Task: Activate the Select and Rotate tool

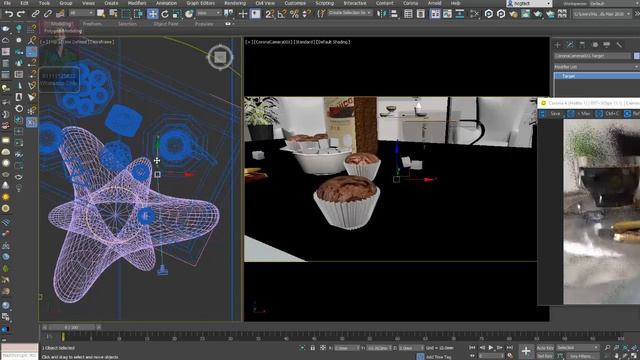Action: coord(164,14)
